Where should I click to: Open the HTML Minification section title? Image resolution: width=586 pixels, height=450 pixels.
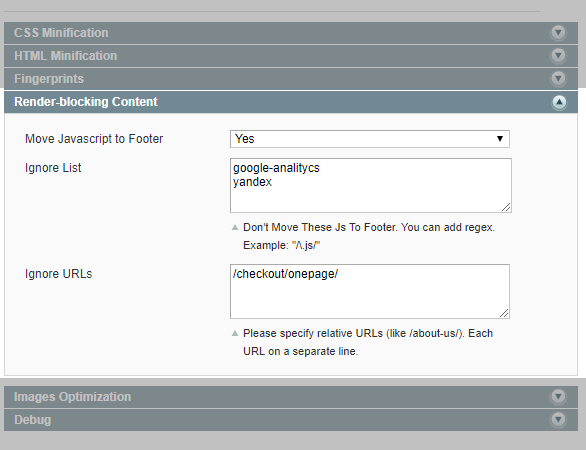tap(66, 56)
